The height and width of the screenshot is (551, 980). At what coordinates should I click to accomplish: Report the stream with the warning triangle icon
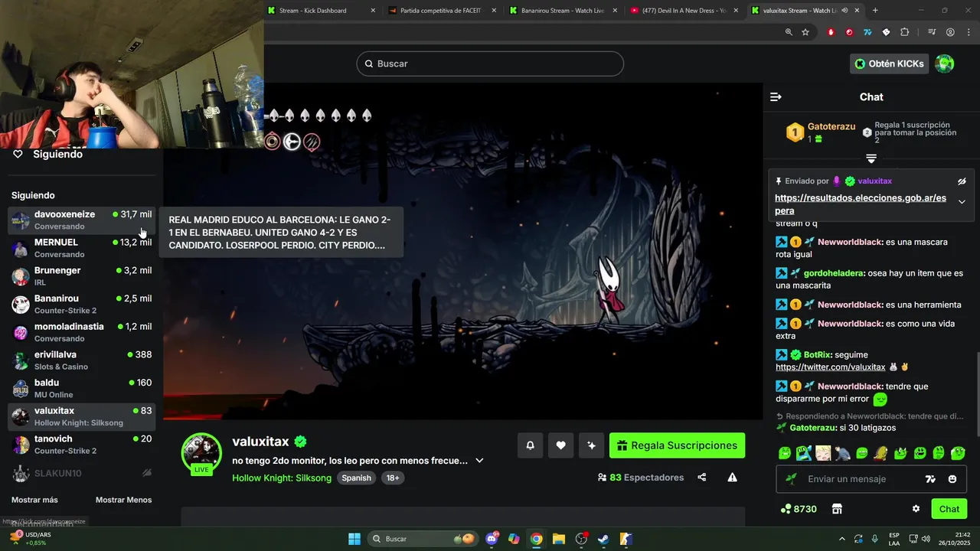732,478
